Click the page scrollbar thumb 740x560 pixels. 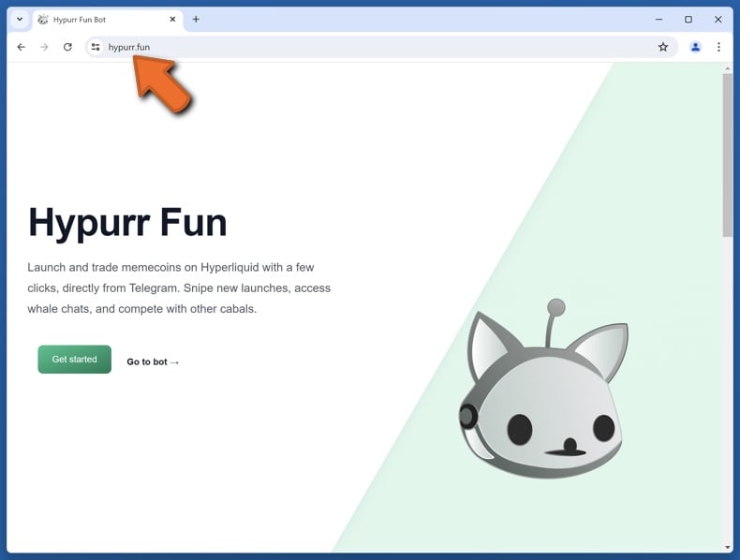(x=727, y=155)
